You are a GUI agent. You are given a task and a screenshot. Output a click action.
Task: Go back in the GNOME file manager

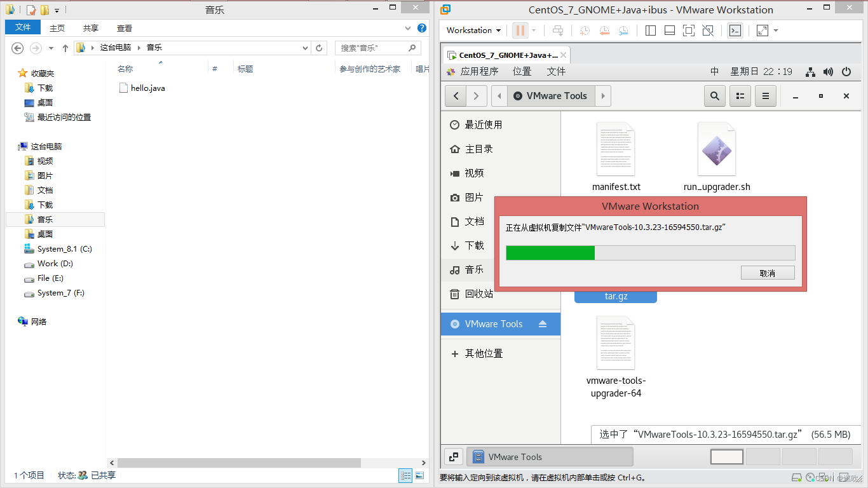point(456,96)
